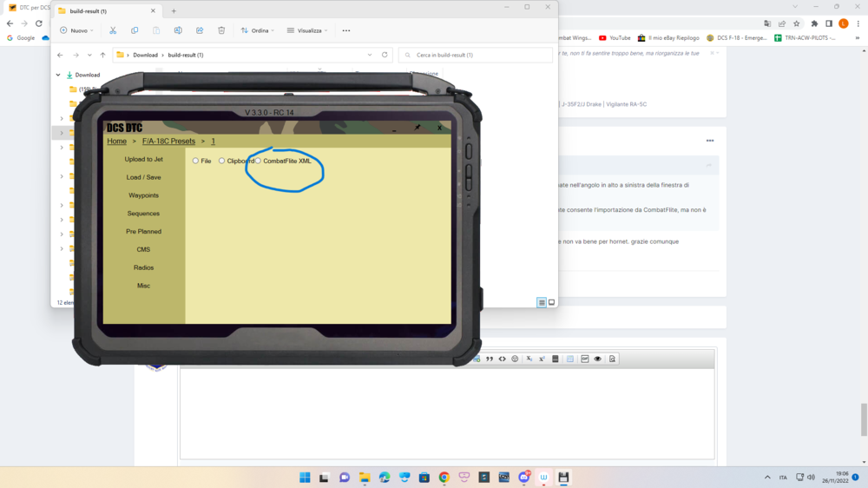This screenshot has height=488, width=868.
Task: Bookmark this page with star icon
Action: (x=797, y=23)
